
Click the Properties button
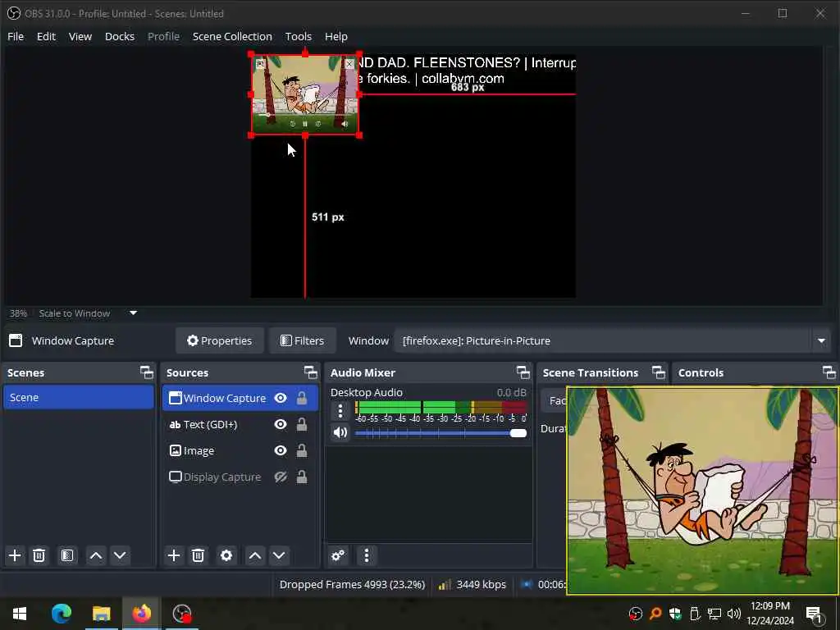220,340
